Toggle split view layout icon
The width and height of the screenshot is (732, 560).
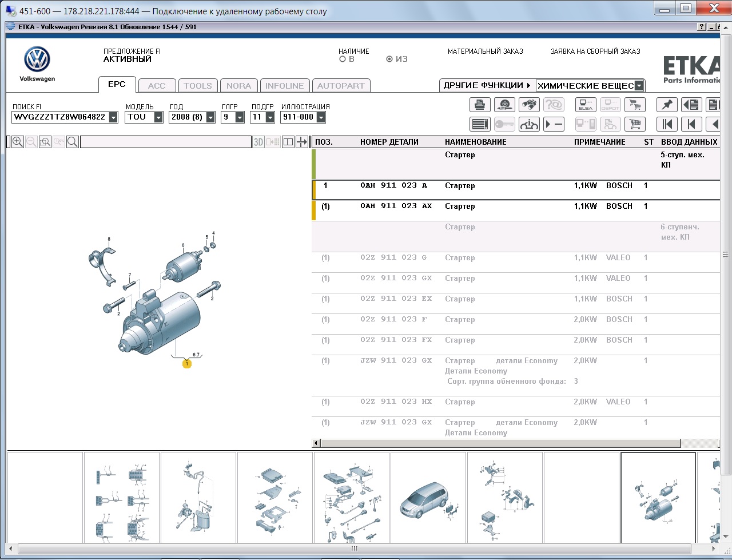pos(288,142)
